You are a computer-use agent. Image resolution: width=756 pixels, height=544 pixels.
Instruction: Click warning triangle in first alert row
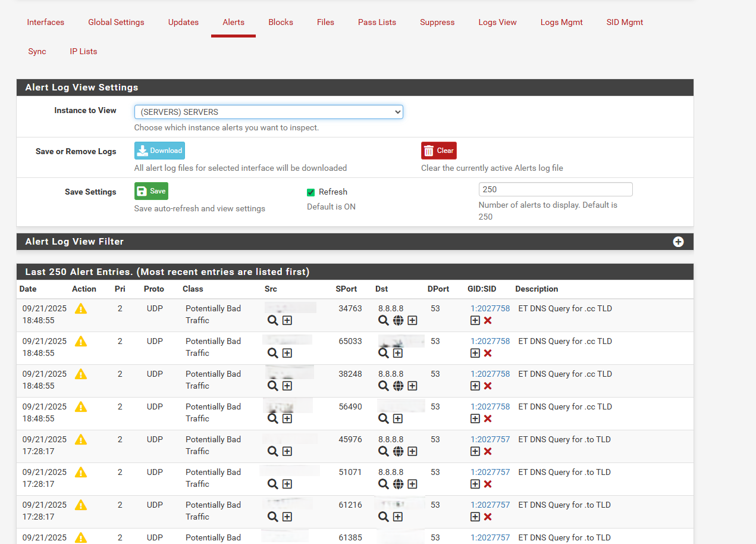[x=81, y=308]
